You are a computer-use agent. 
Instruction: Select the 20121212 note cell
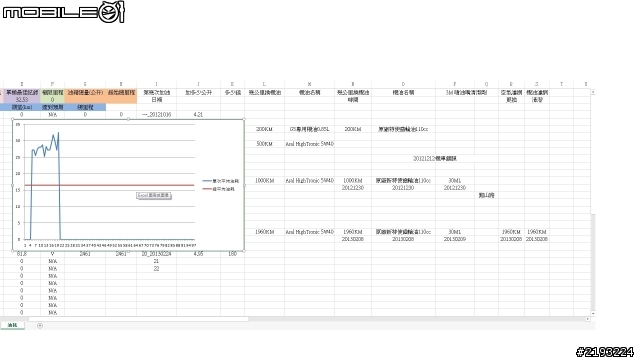point(435,158)
